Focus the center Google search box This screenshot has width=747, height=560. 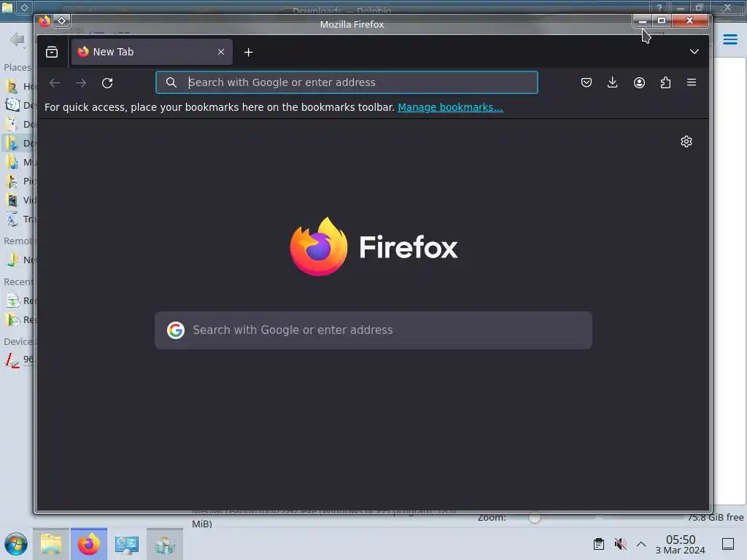(x=373, y=330)
